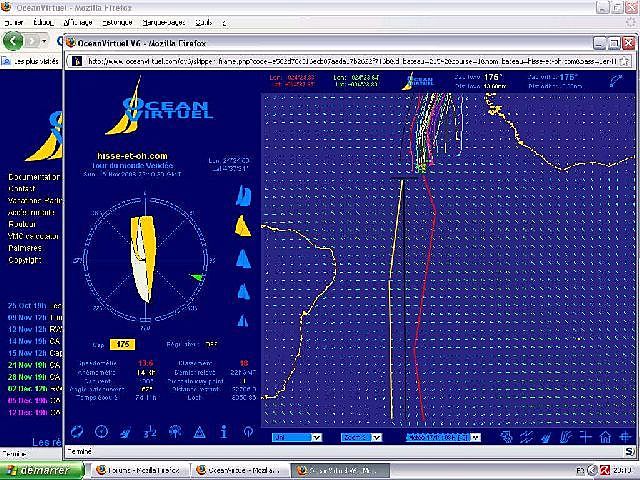Screen dimensions: 640x480
Task: Click the boat icon in map toolbar
Action: click(x=546, y=438)
